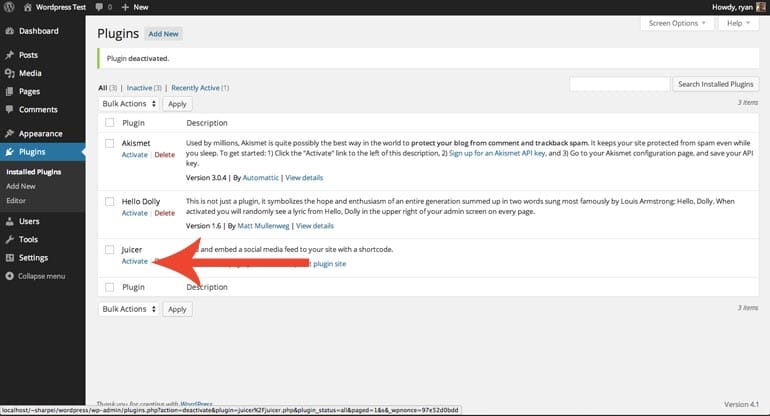Open the Dashboard menu item

(39, 31)
